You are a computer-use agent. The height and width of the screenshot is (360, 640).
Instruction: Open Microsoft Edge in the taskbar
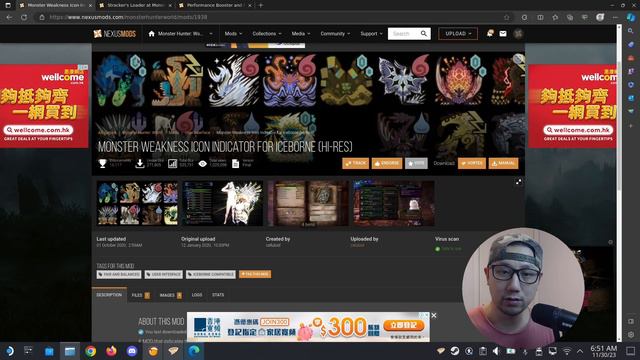194,351
